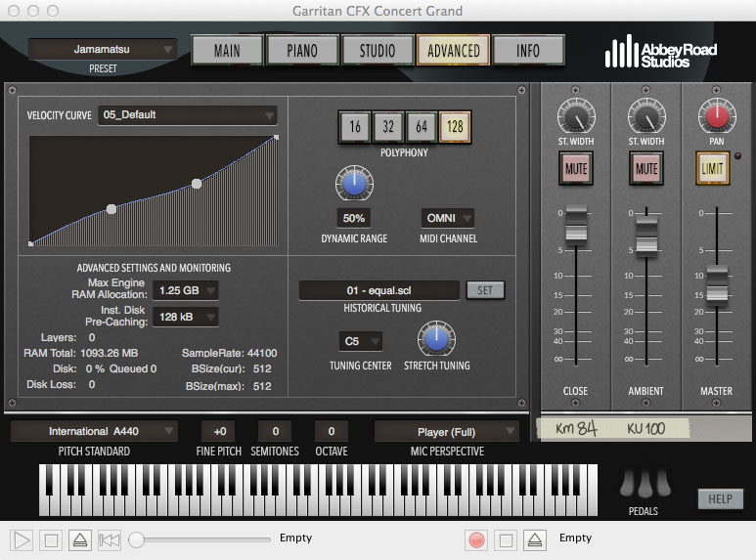Screen dimensions: 756x560
Task: Click the Dynamic Range blue knob
Action: pyautogui.click(x=354, y=183)
